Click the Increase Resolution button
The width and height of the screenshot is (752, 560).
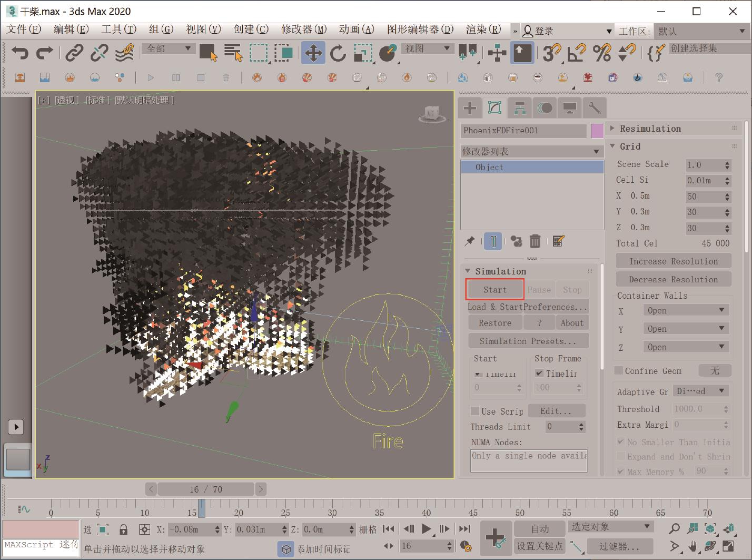673,261
